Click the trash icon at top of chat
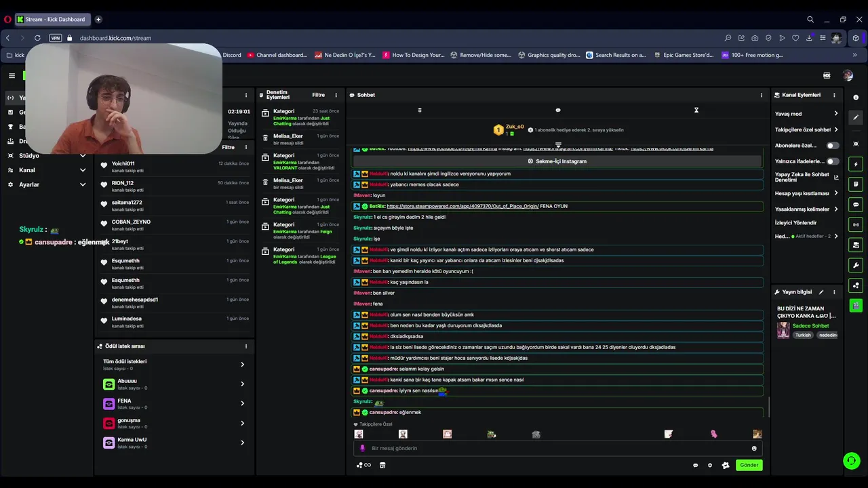 coord(419,110)
